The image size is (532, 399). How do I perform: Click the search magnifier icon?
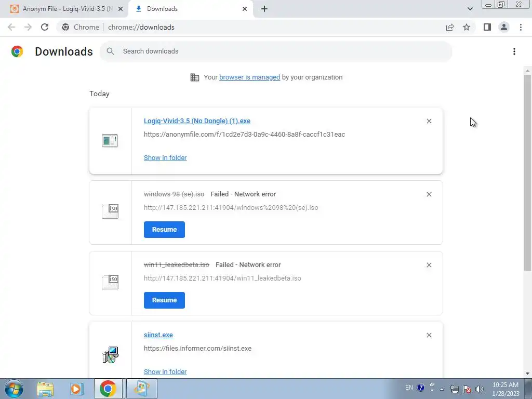[110, 51]
